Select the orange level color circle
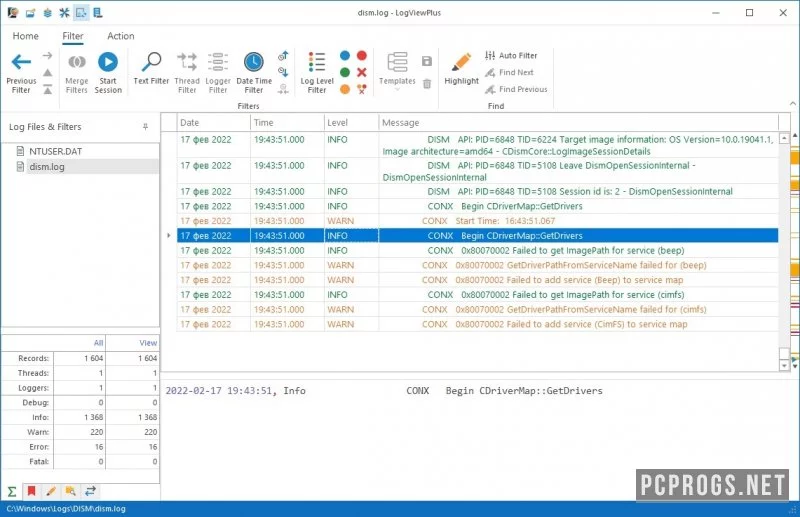800x517 pixels. [345, 89]
